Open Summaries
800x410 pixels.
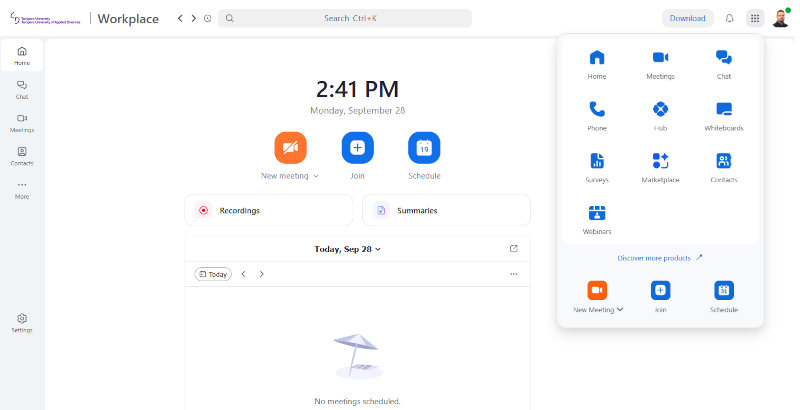[x=446, y=210]
